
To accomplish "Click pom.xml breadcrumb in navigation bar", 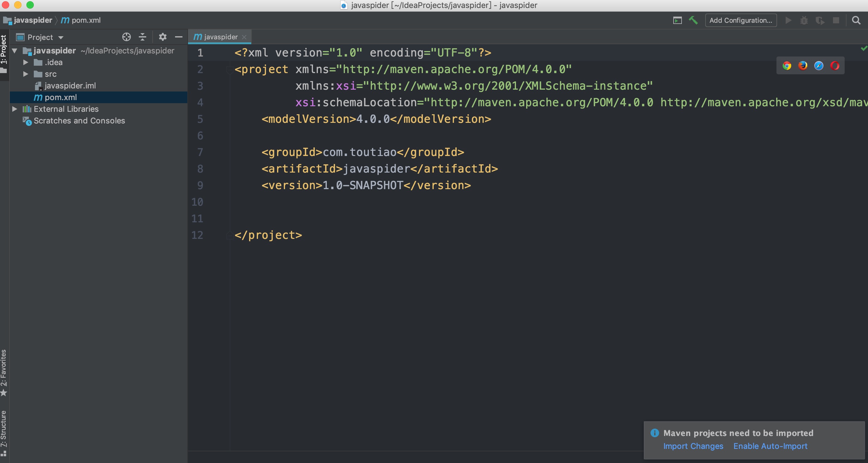I will click(x=81, y=20).
